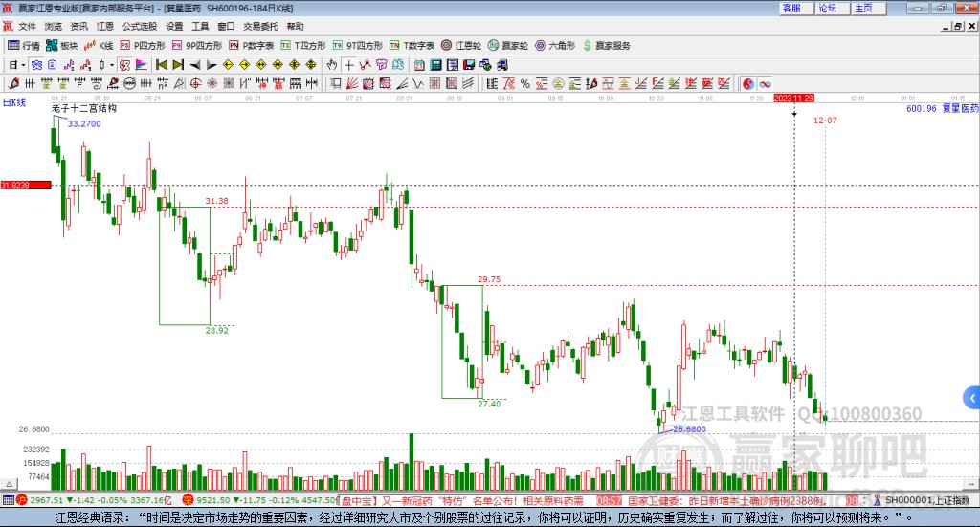Switch to K线 chart view
The image size is (980, 527).
99,46
